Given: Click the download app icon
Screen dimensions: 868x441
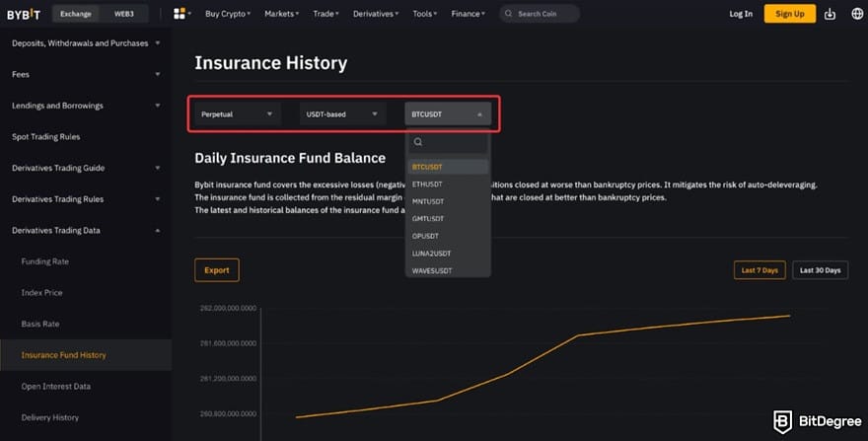Looking at the screenshot, I should tap(830, 14).
